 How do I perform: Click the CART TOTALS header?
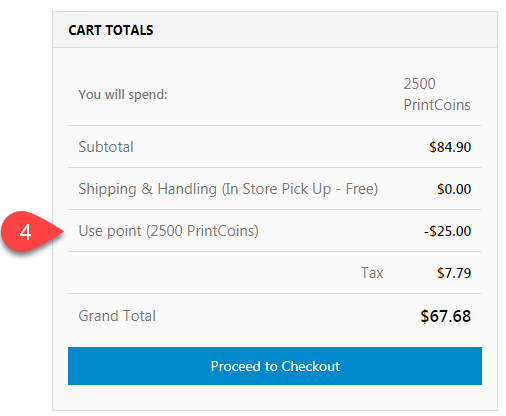click(111, 30)
